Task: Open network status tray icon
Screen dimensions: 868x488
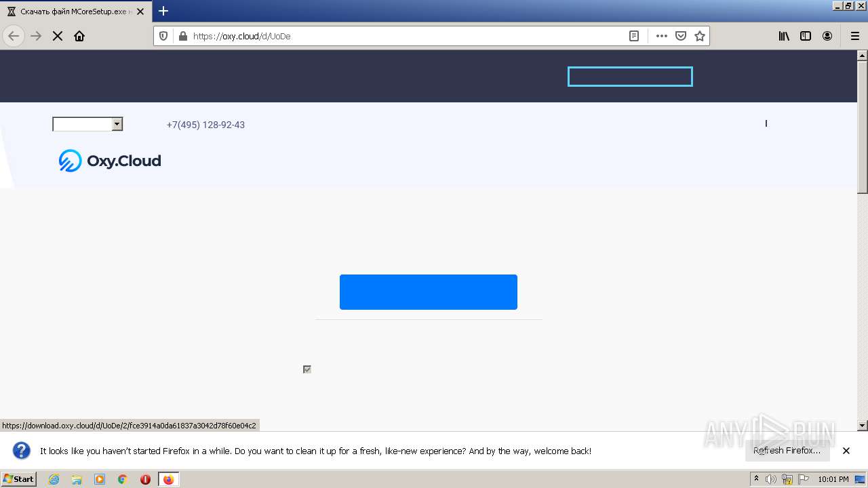Action: tap(787, 479)
